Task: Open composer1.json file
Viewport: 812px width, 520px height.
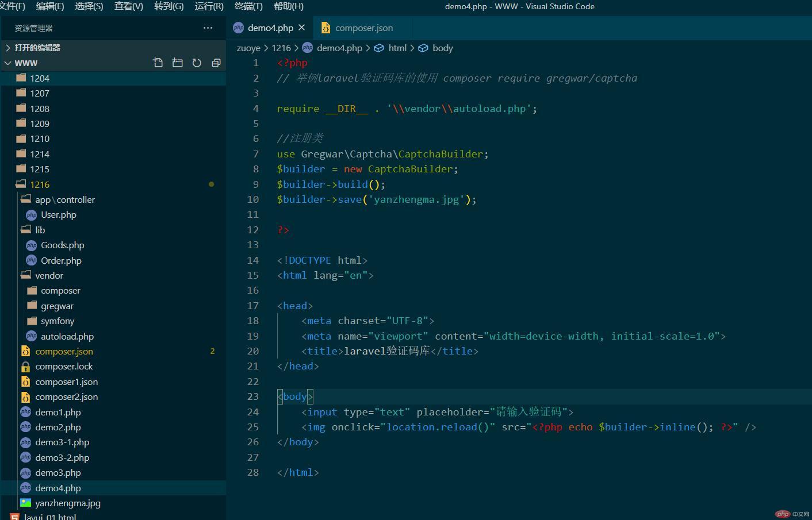Action: 113,382
